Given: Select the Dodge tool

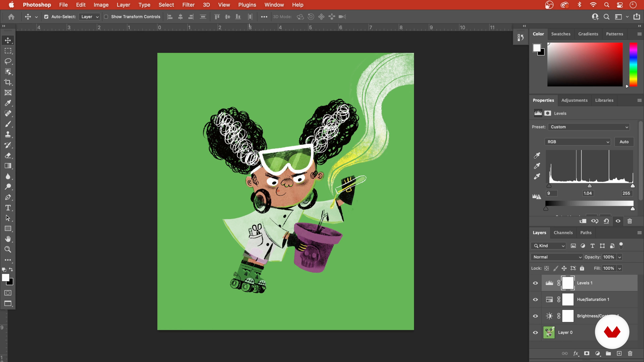Looking at the screenshot, I should [8, 187].
